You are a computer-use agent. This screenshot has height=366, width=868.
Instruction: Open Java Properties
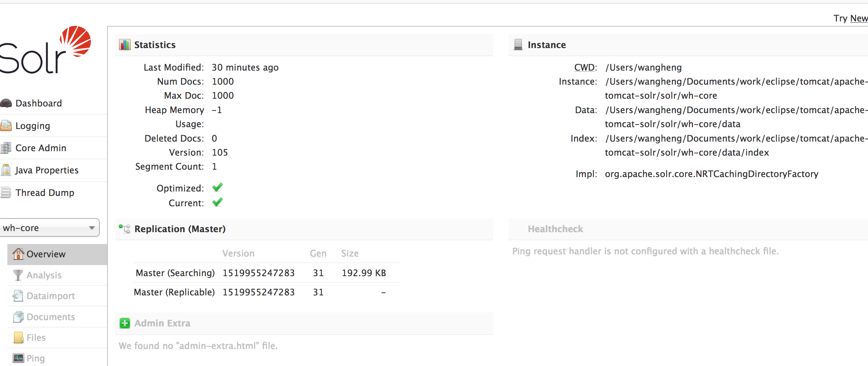pyautogui.click(x=47, y=170)
